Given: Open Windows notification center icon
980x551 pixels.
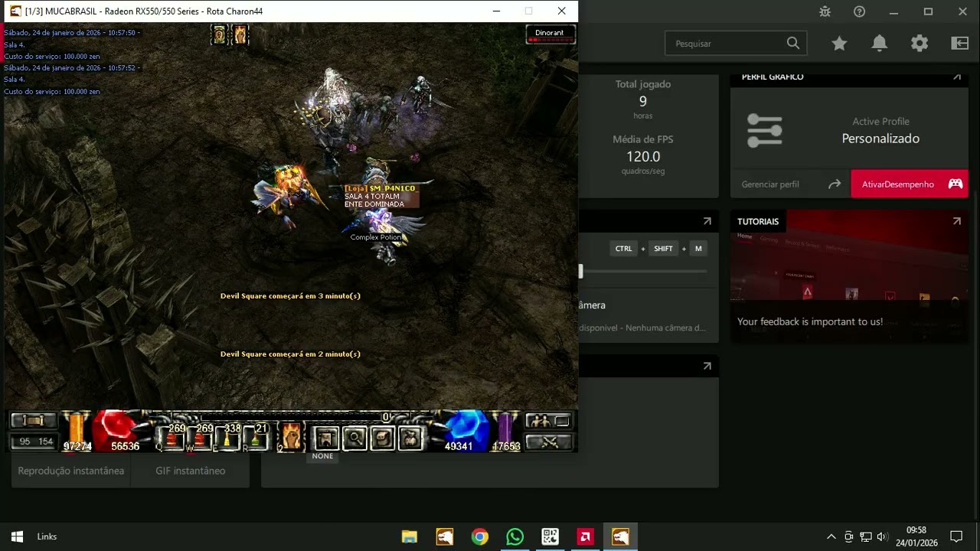Looking at the screenshot, I should pos(956,536).
